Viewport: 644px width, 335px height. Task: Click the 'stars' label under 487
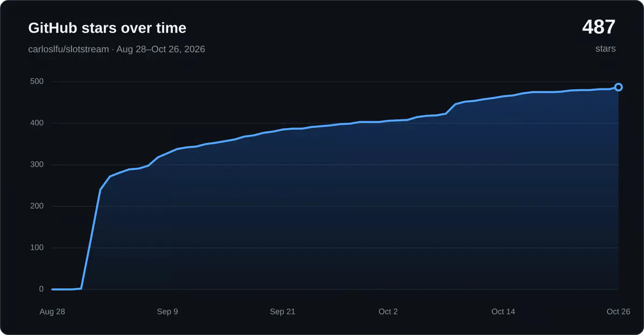(x=605, y=49)
